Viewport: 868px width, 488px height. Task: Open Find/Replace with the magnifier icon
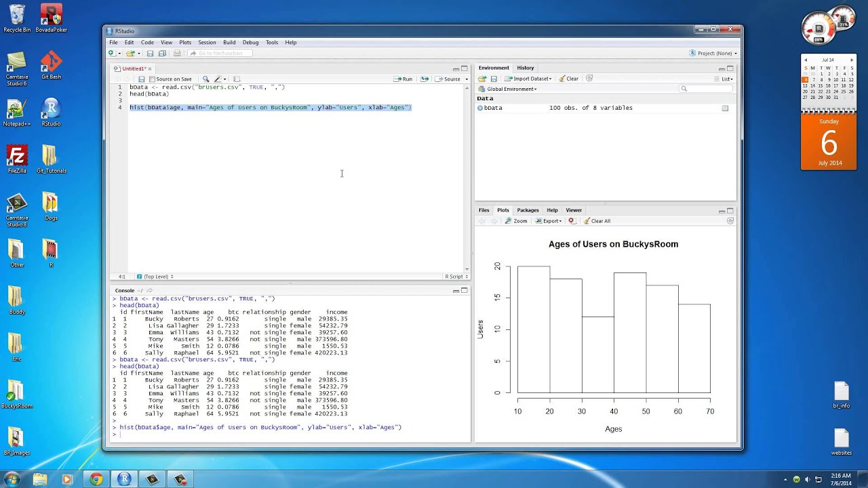pos(206,79)
